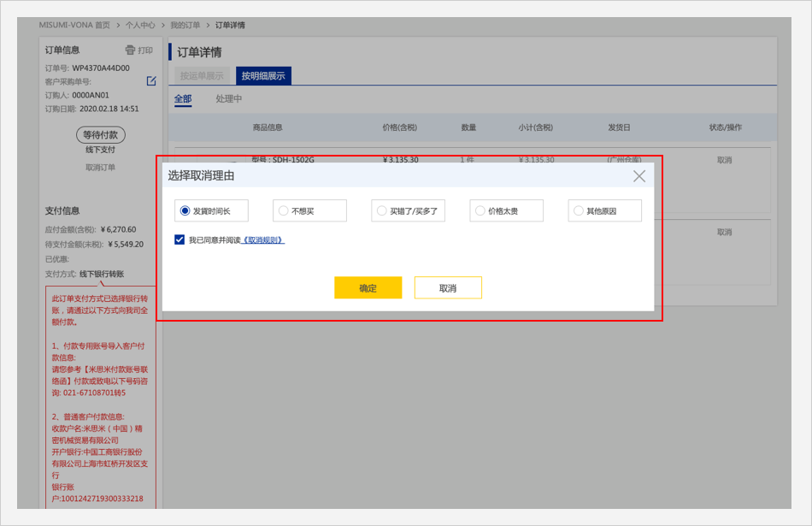Image resolution: width=812 pixels, height=526 pixels.
Task: Click the edit icon beside customer purchase number
Action: click(151, 81)
